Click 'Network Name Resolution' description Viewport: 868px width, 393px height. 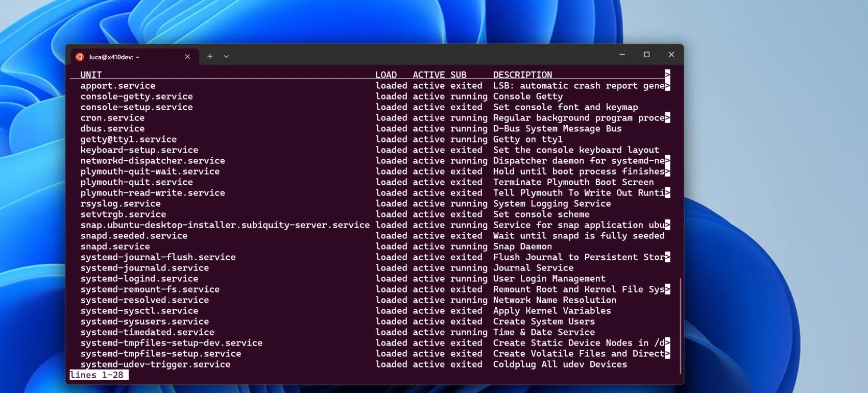coord(554,300)
